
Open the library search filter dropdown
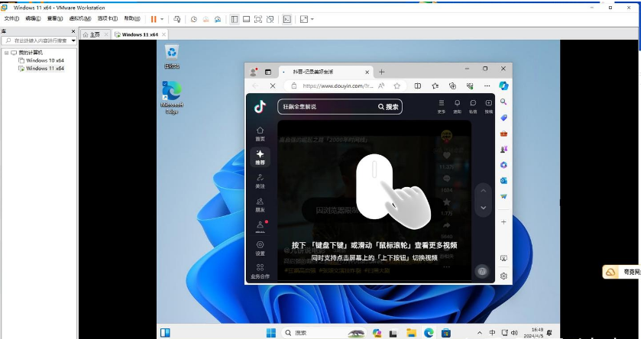click(x=73, y=40)
